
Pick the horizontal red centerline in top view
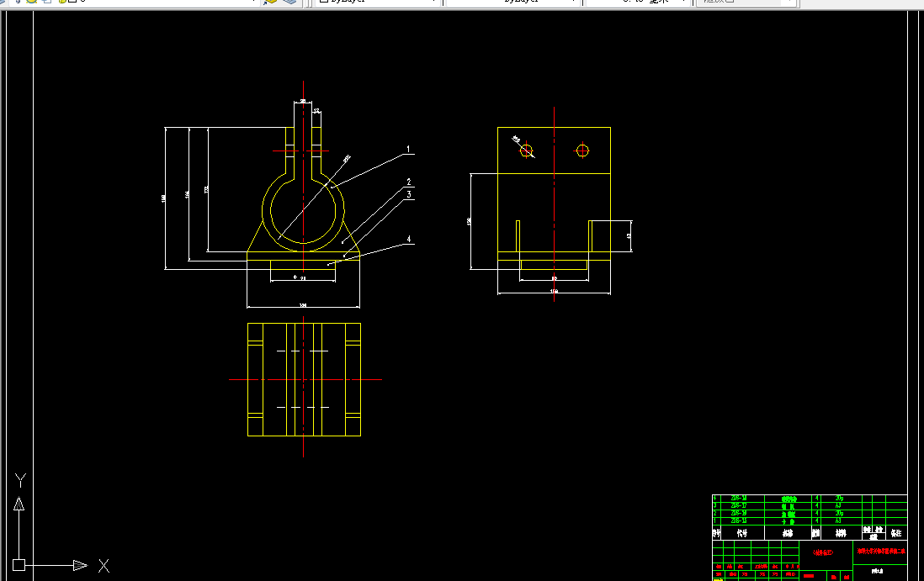point(305,380)
